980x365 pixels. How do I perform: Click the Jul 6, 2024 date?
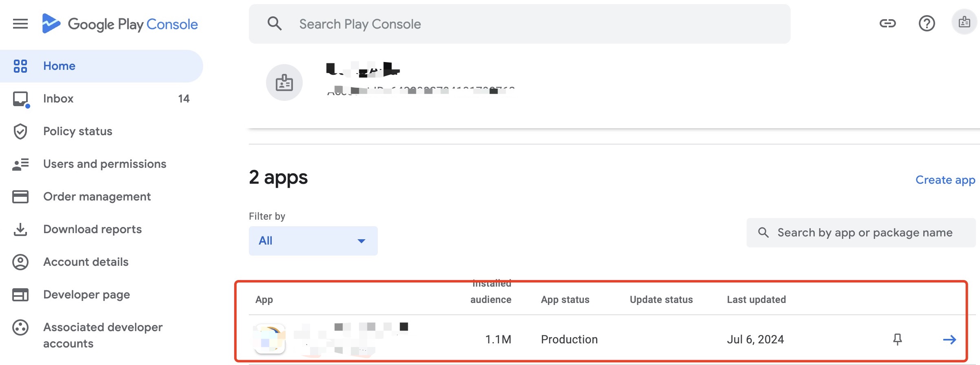(x=756, y=339)
